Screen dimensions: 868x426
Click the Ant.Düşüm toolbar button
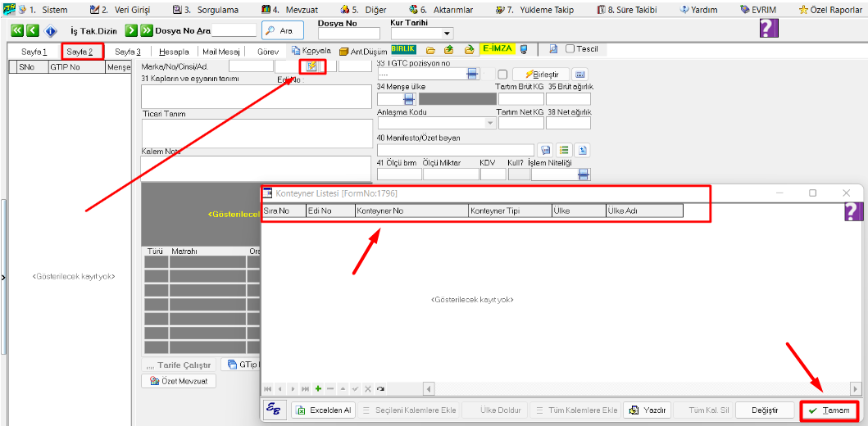point(363,51)
